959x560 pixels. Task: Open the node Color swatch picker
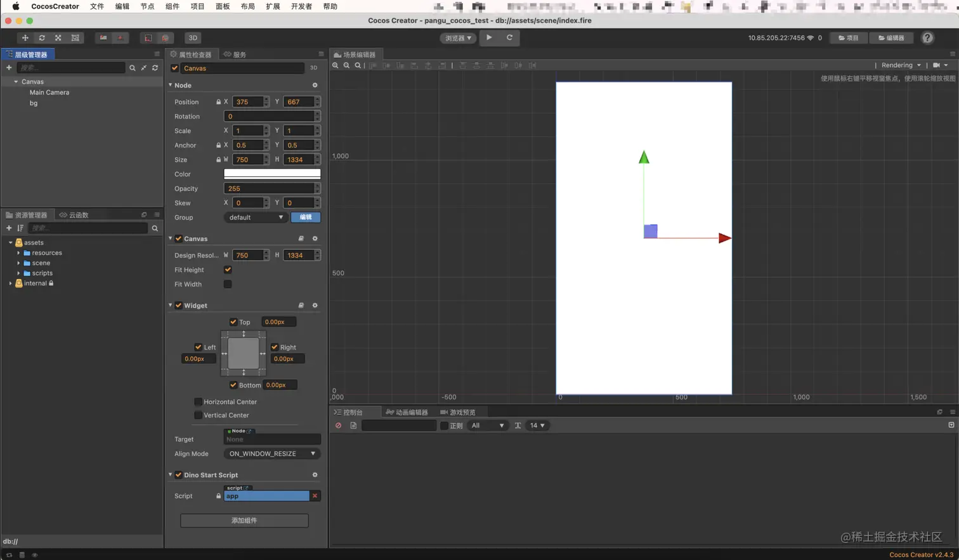click(x=272, y=174)
